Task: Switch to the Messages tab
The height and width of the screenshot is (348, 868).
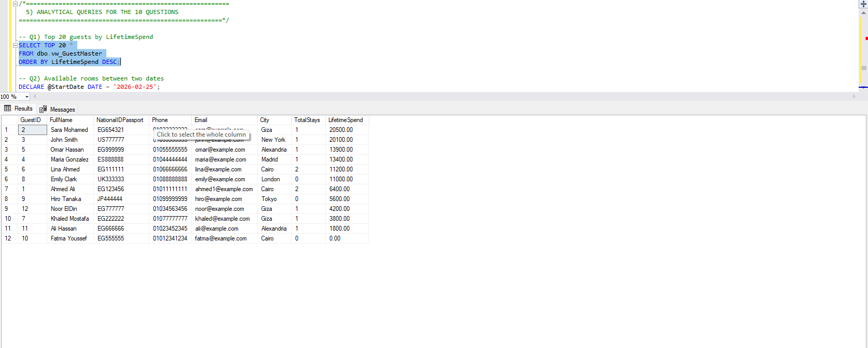Action: coord(58,109)
